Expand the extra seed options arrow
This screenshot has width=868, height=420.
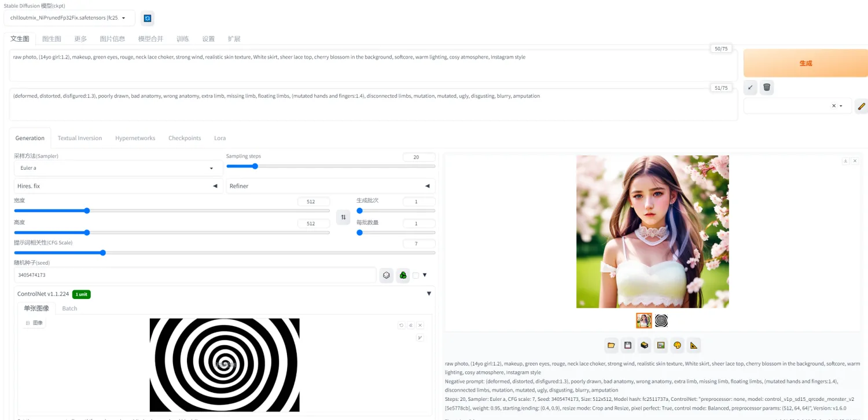pyautogui.click(x=425, y=275)
